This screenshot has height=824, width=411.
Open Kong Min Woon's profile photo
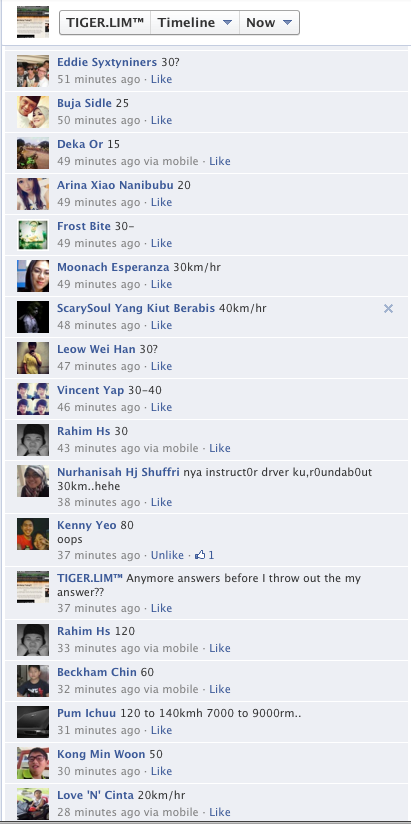[33, 763]
